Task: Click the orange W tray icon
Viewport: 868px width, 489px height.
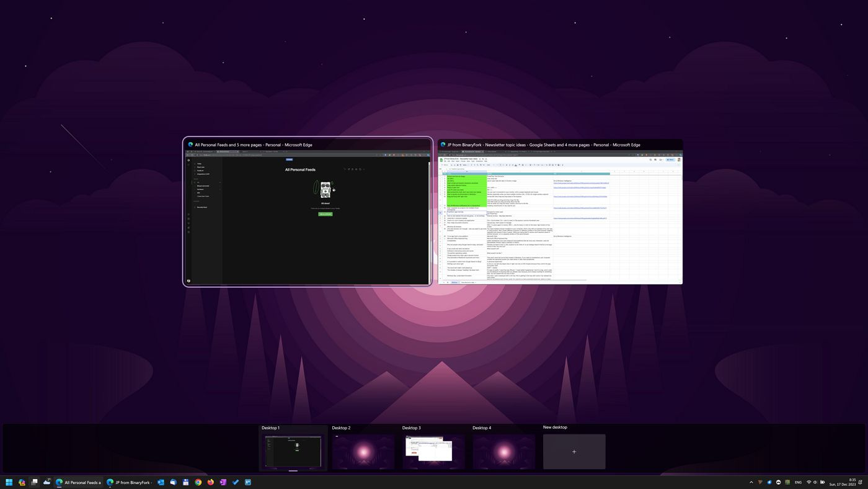Action: coord(760,482)
